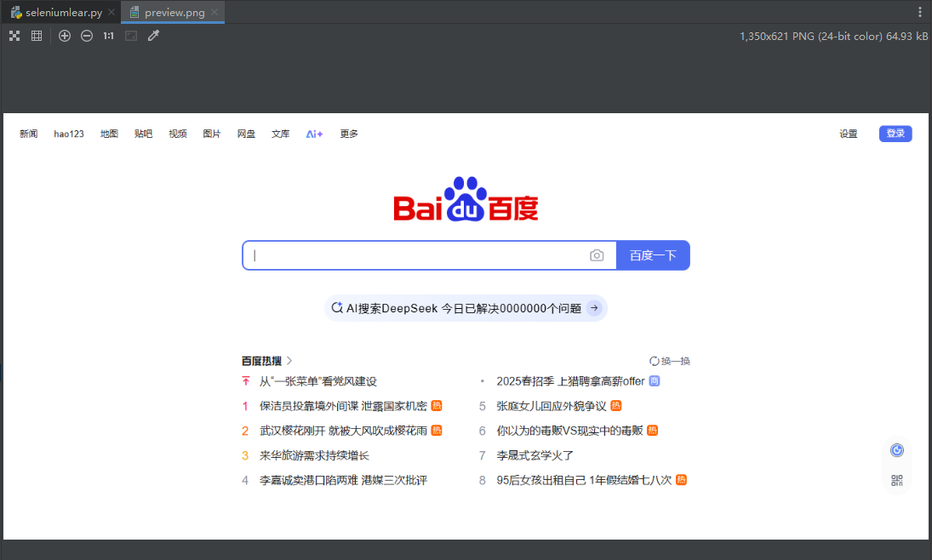This screenshot has width=932, height=560.
Task: Click the blue 登录 button
Action: 895,134
